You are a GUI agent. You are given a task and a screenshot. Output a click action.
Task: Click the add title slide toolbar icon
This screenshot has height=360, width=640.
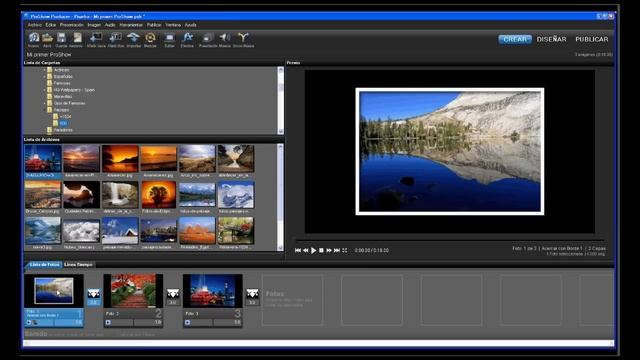click(116, 38)
